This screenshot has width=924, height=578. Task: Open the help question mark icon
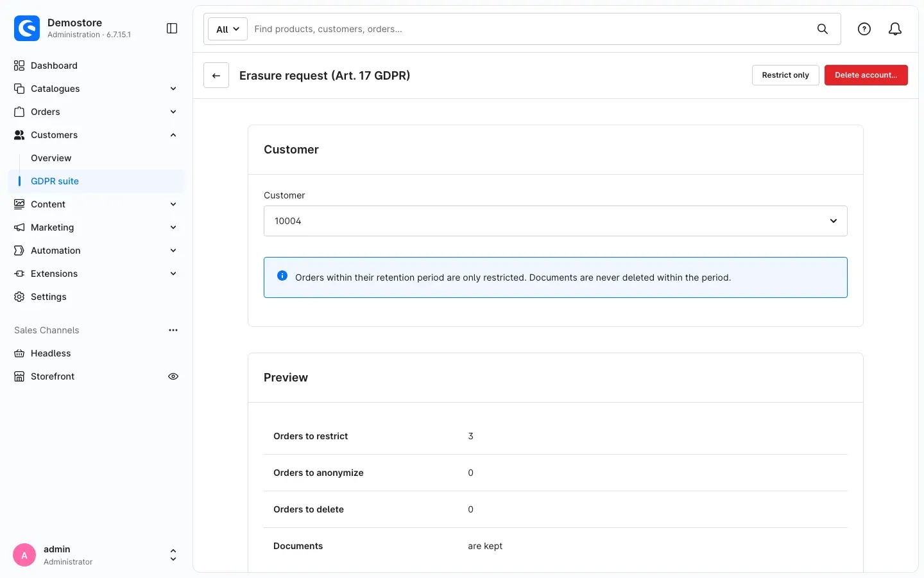(x=864, y=29)
